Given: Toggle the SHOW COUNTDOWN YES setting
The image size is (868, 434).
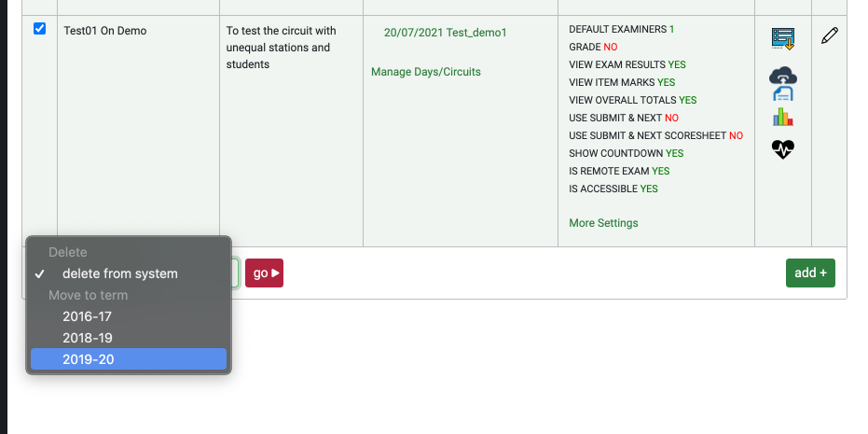Looking at the screenshot, I should 674,153.
